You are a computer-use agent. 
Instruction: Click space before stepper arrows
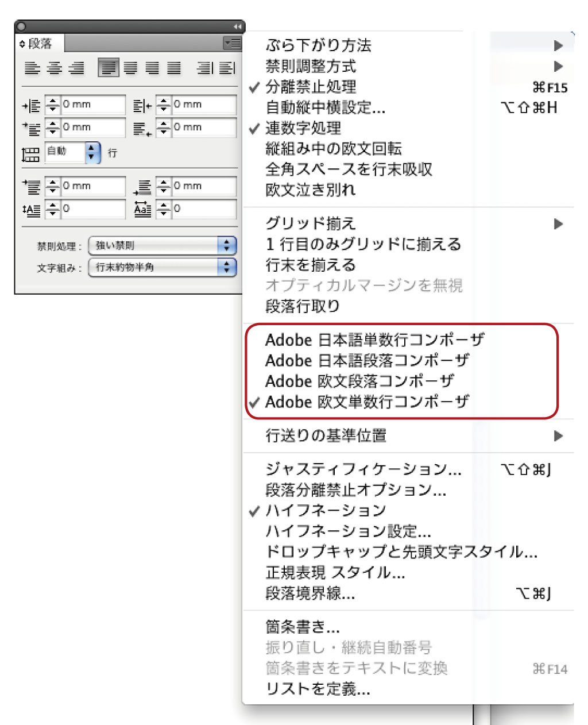click(53, 187)
